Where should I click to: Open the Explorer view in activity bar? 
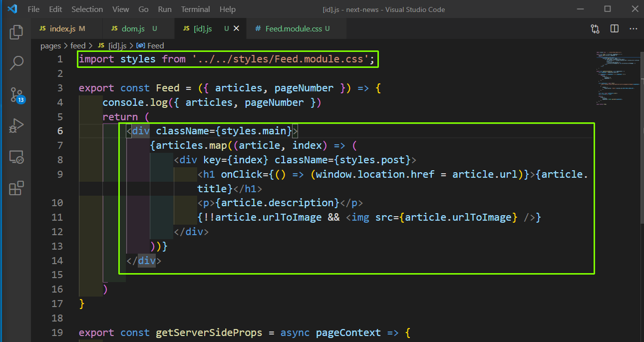click(16, 32)
